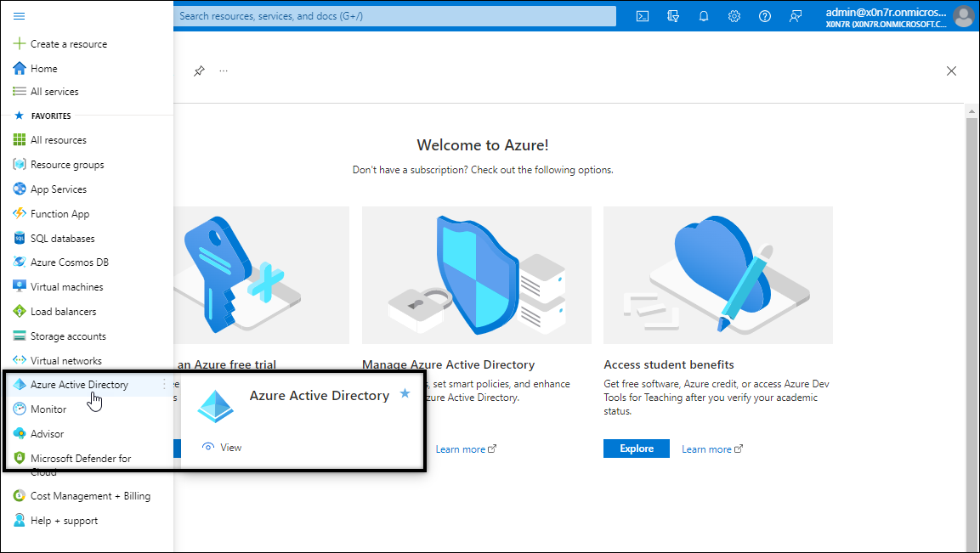The height and width of the screenshot is (553, 980).
Task: Click the Azure Active Directory row drag handle dots
Action: click(x=164, y=384)
